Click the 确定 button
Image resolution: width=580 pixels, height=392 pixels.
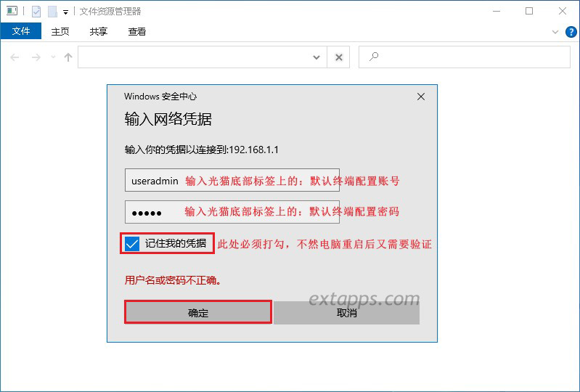coord(198,312)
